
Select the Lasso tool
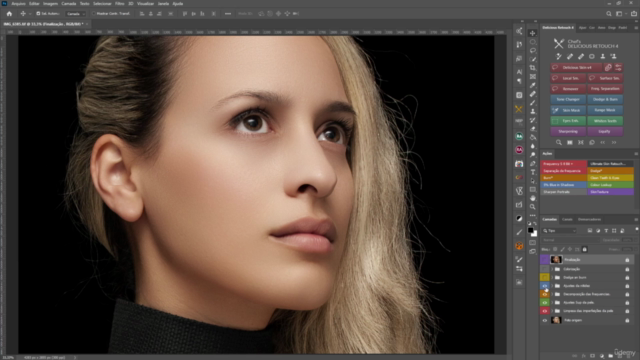coord(533,50)
